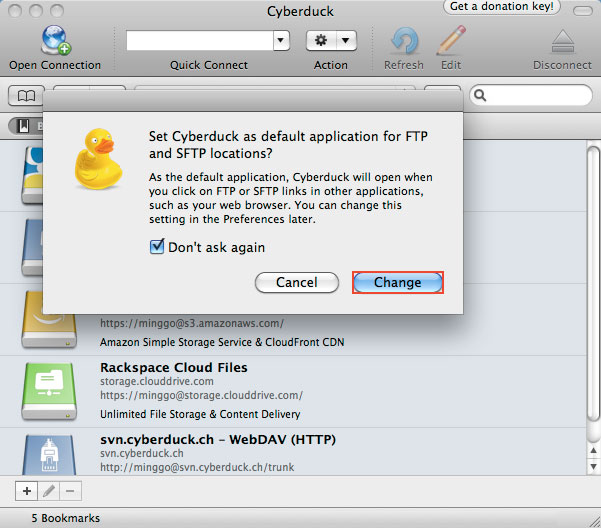Click the Disconnect eject icon
601x528 pixels.
point(562,41)
